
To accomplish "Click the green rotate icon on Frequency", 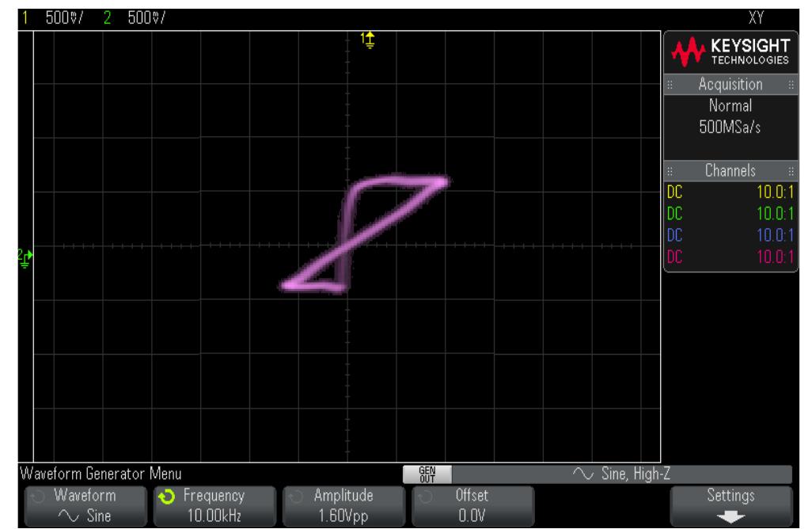I will [167, 497].
